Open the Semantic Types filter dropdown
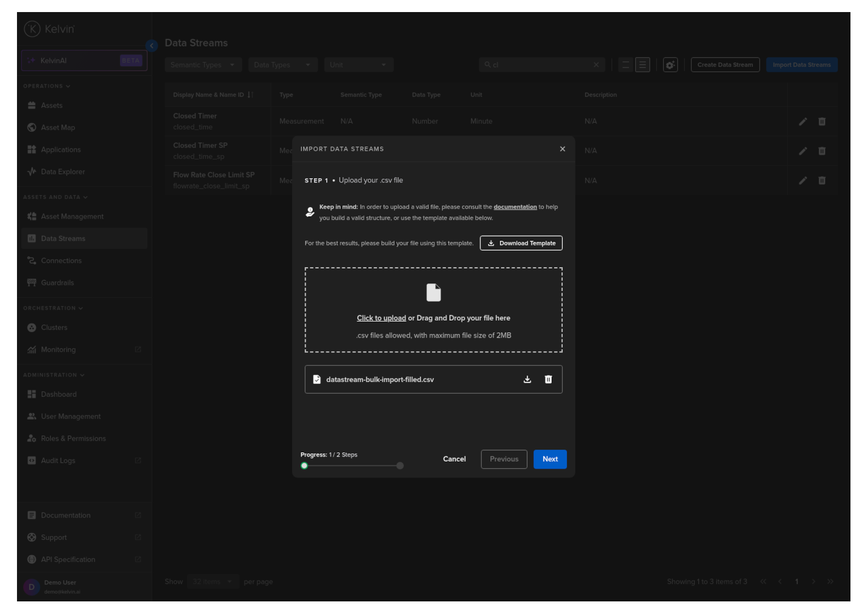868x614 pixels. pyautogui.click(x=203, y=65)
